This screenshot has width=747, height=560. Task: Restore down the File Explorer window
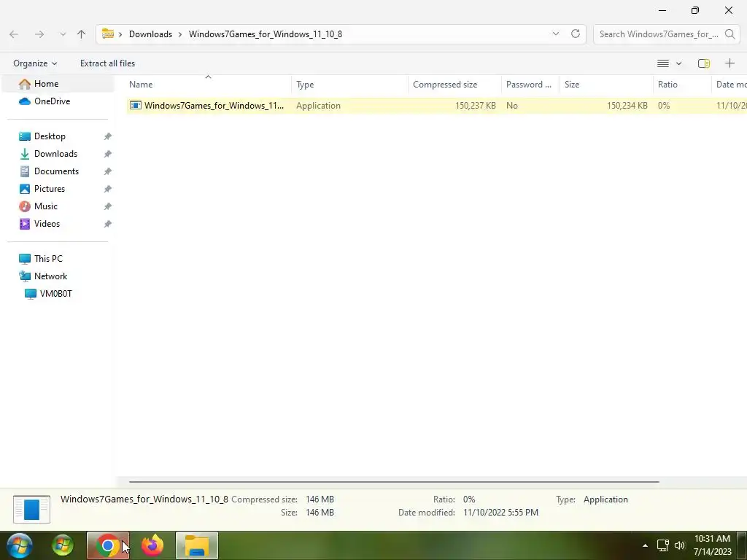[x=695, y=10]
